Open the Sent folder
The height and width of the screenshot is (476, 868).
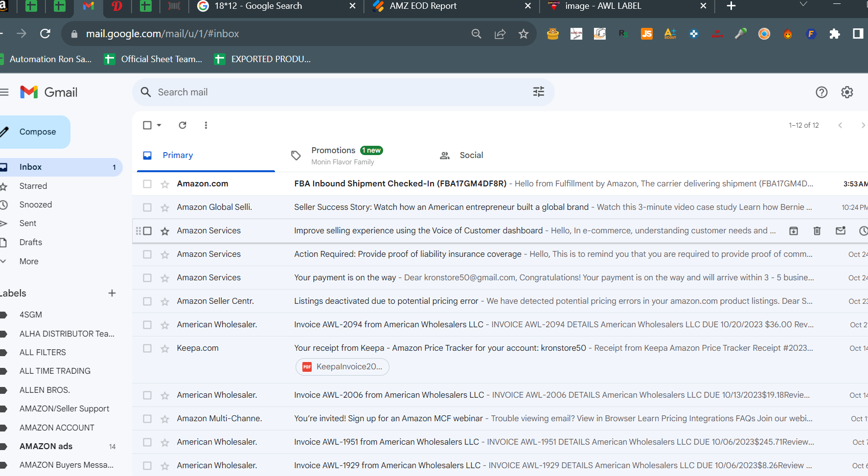[x=28, y=223]
